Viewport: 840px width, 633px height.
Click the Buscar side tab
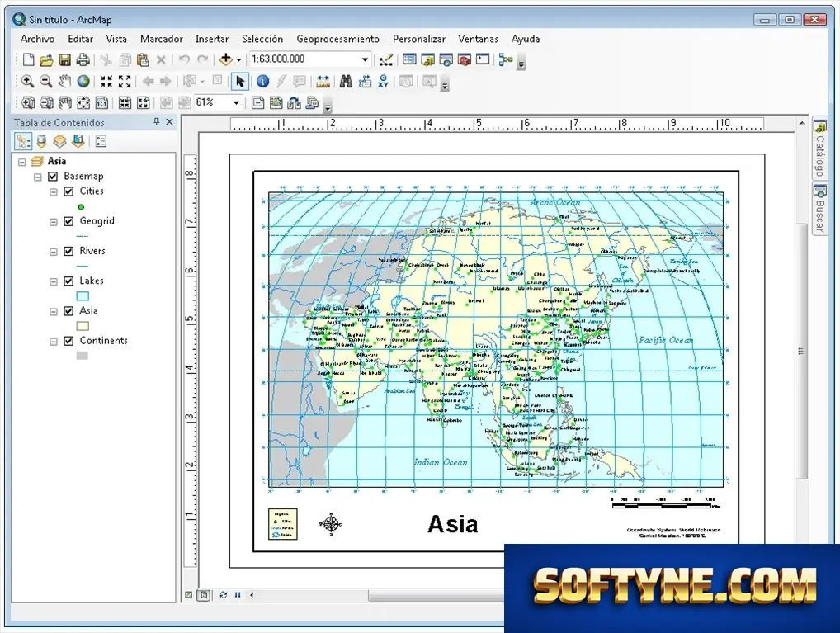tap(820, 208)
